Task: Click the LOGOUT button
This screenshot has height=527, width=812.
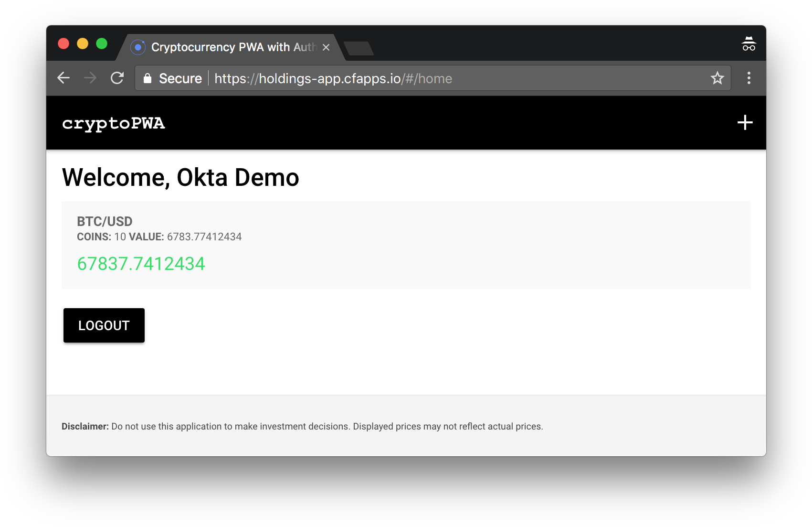Action: pyautogui.click(x=104, y=325)
